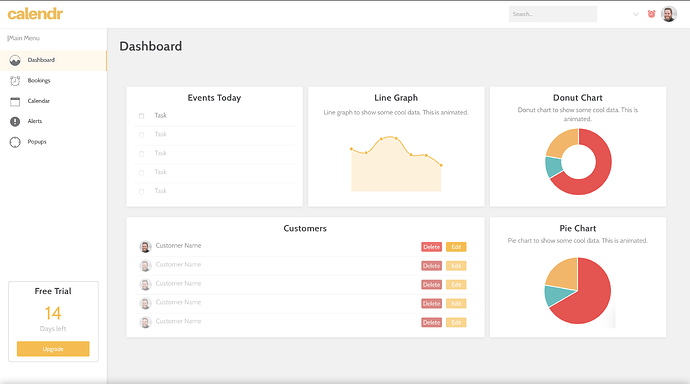Click the second customer avatar
Viewport: 690px width, 384px height.
point(146,266)
